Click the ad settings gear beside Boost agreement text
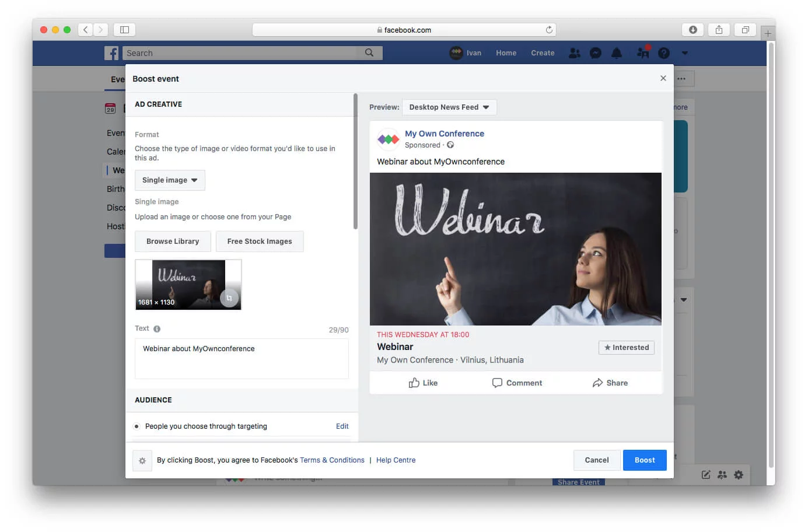808x532 pixels. [x=142, y=460]
